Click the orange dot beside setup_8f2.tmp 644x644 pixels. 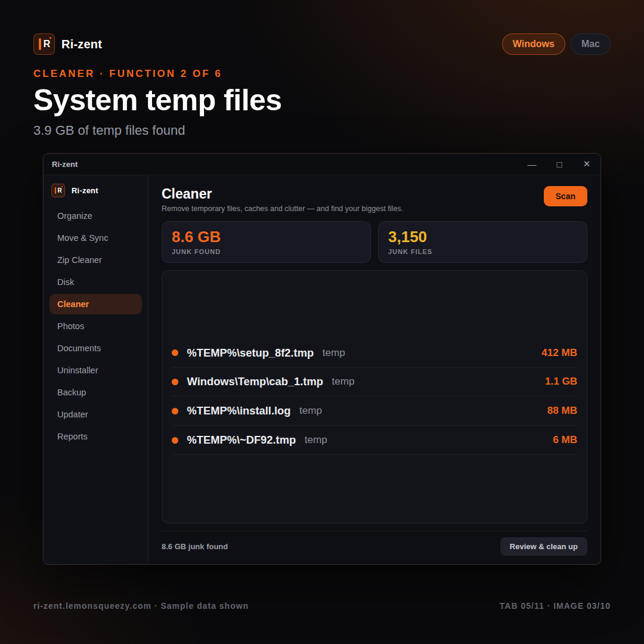(175, 353)
